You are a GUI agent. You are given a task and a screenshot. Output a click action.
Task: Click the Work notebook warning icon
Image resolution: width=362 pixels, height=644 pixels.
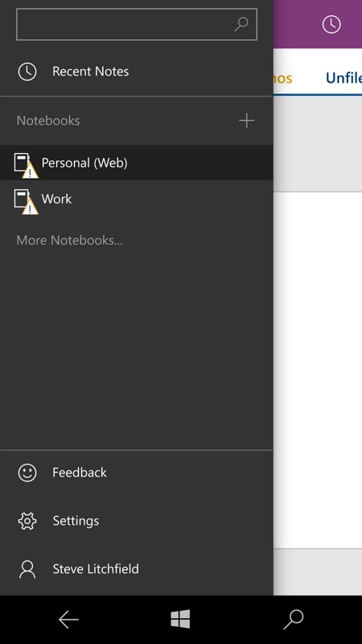tap(30, 207)
